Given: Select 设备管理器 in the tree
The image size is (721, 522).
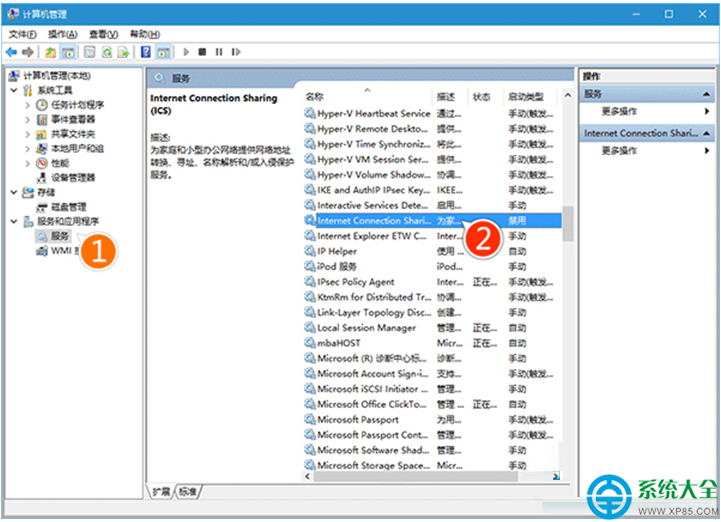Looking at the screenshot, I should (x=73, y=178).
